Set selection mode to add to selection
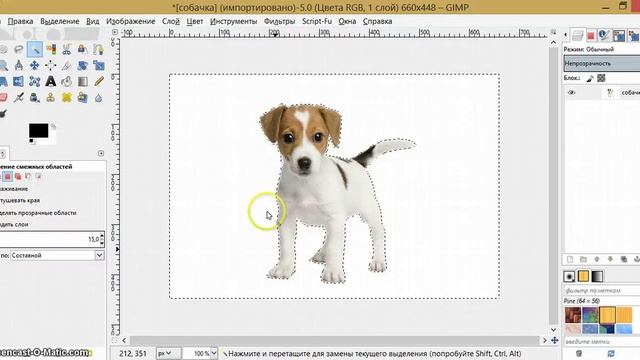 point(18,176)
